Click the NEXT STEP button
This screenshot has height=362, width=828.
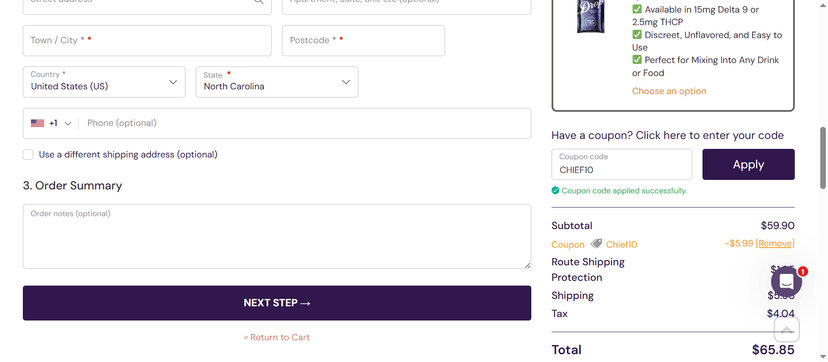[x=277, y=303]
